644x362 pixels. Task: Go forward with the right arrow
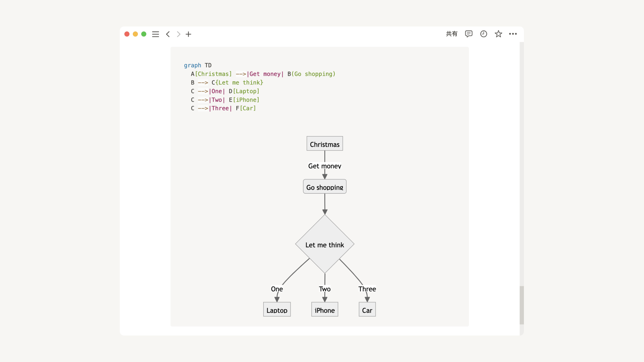pyautogui.click(x=178, y=34)
